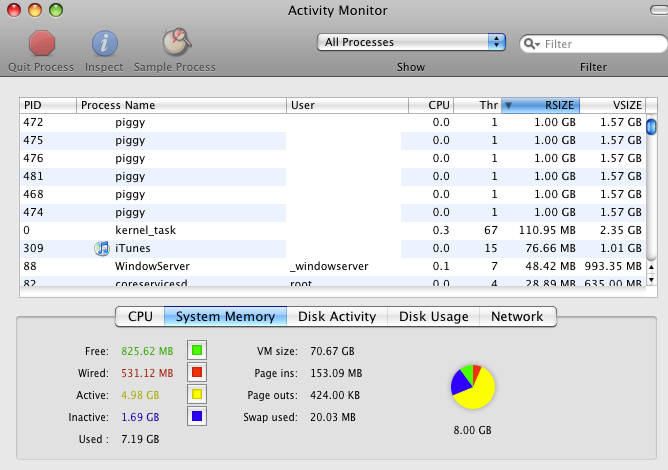This screenshot has width=668, height=470.
Task: Select the piggy process with PID 475
Action: tap(332, 140)
